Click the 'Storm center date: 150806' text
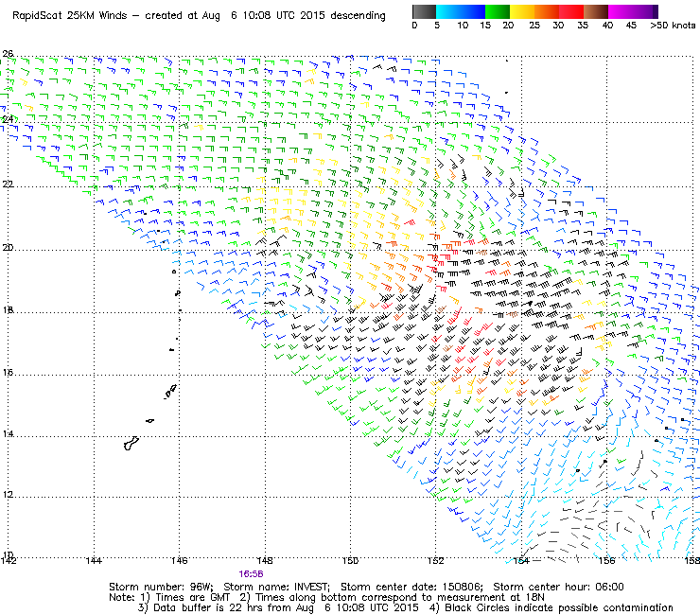Screen dimensions: 700x615 (x=411, y=587)
